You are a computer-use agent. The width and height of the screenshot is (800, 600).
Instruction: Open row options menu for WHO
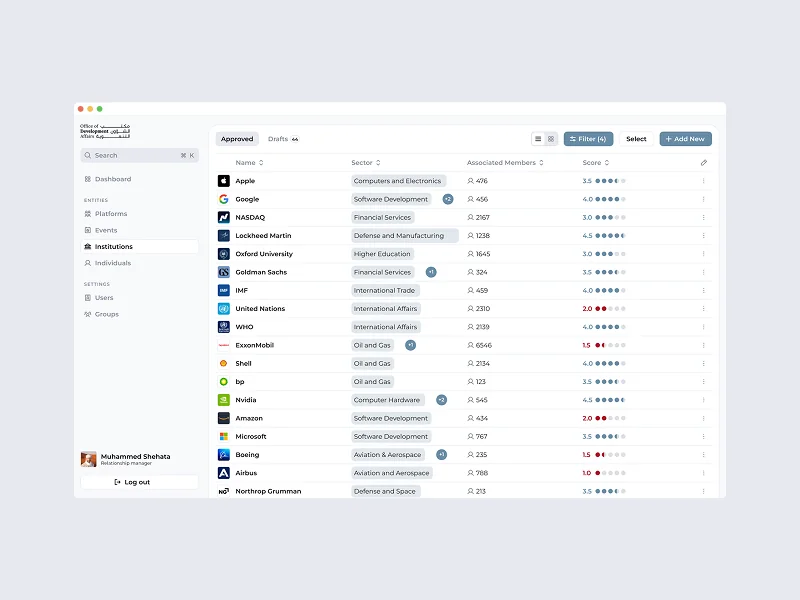point(704,327)
